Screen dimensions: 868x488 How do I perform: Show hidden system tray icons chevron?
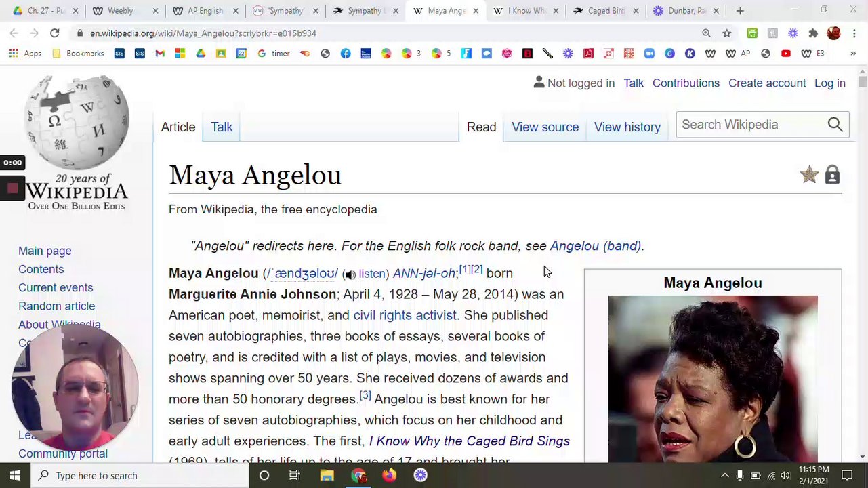coord(724,476)
